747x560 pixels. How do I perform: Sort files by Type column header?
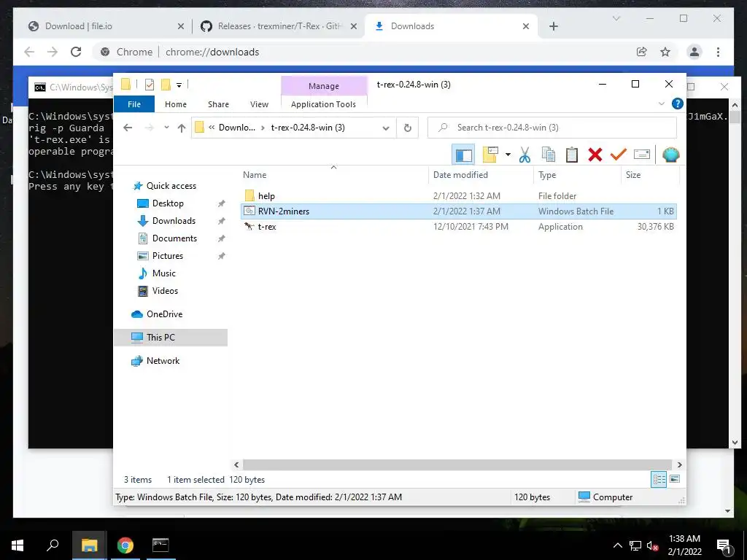click(x=547, y=175)
